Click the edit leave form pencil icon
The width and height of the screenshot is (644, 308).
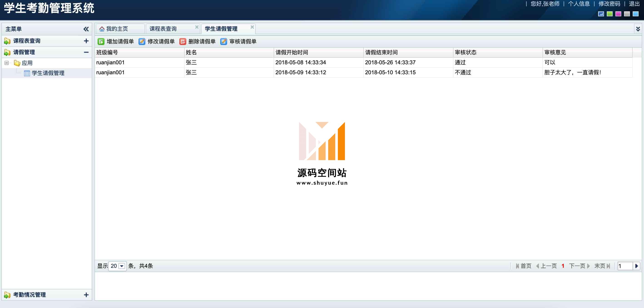[x=142, y=42]
